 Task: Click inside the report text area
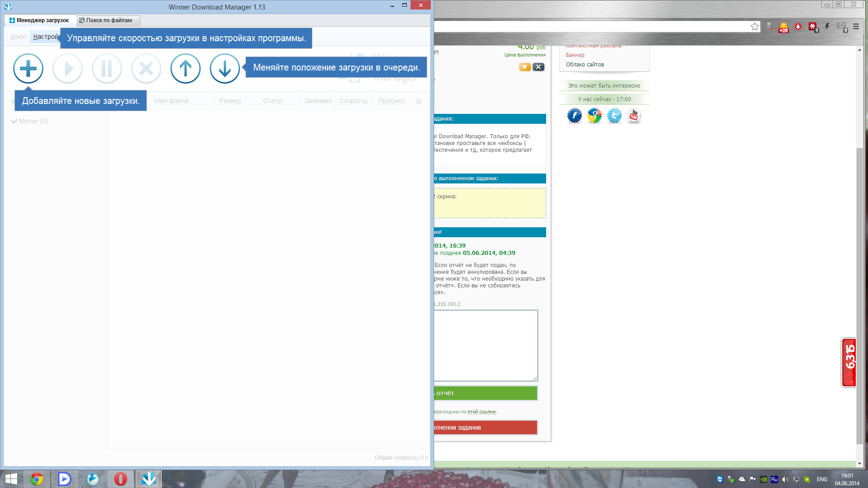pos(486,346)
